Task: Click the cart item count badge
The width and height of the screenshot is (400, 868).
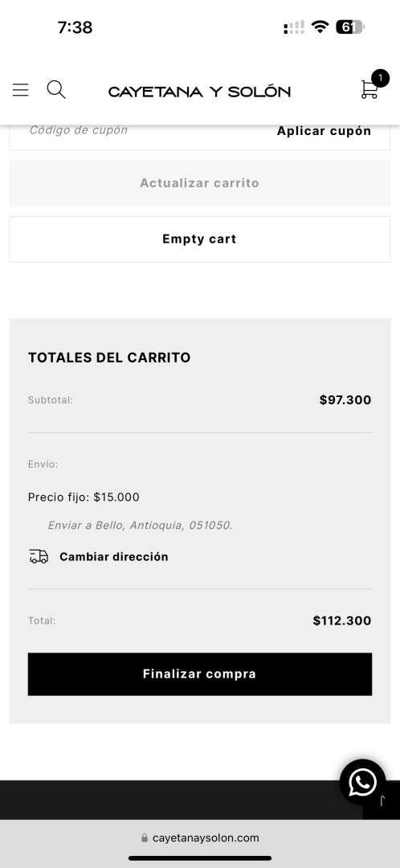Action: tap(380, 78)
